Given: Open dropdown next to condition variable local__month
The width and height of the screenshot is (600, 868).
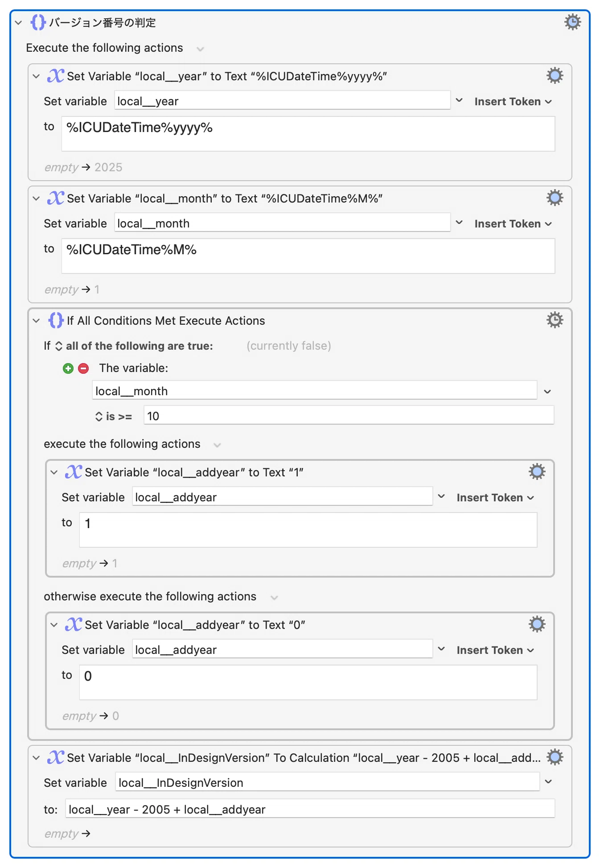Looking at the screenshot, I should pyautogui.click(x=547, y=392).
